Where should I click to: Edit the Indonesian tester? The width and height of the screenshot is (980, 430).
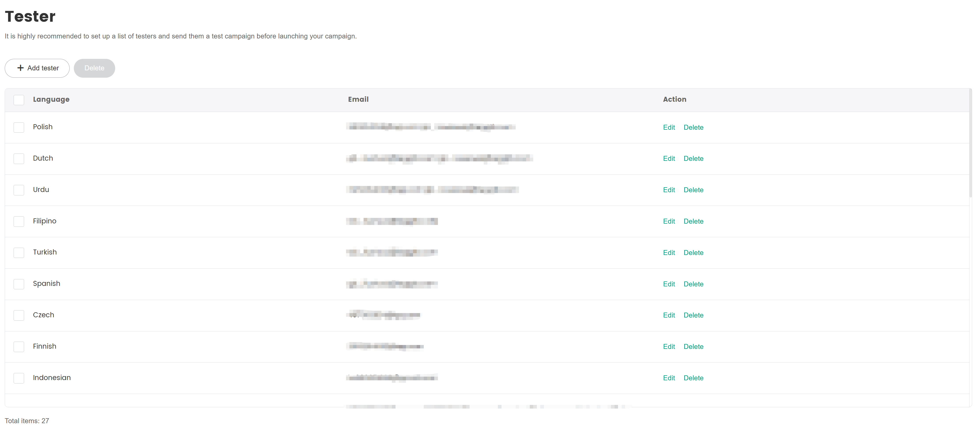click(x=669, y=378)
